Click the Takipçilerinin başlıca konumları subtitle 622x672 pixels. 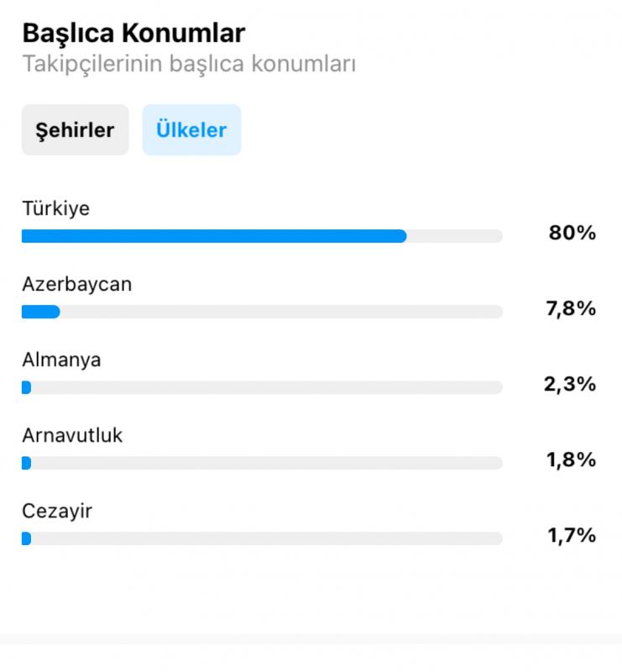(189, 65)
